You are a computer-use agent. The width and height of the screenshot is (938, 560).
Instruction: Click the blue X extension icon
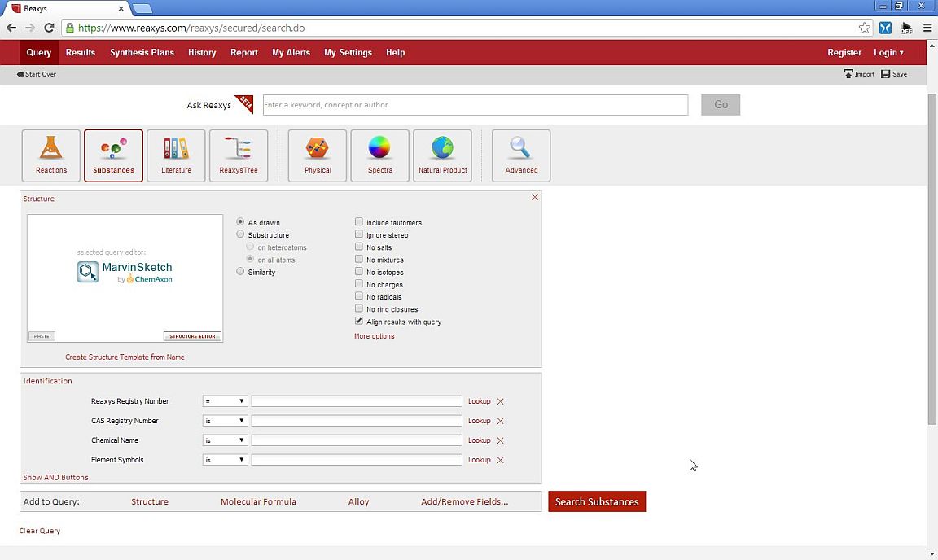(x=885, y=28)
